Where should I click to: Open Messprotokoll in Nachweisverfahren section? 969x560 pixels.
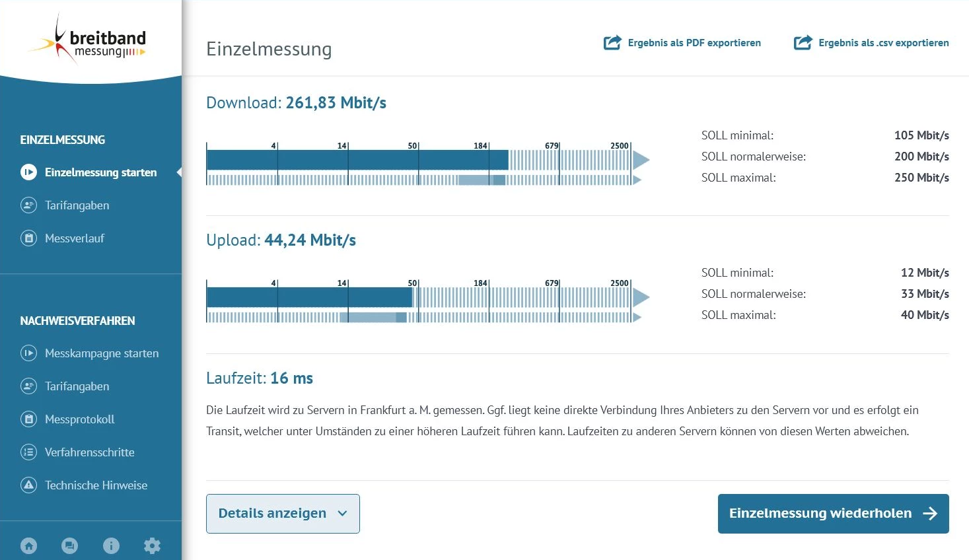pyautogui.click(x=79, y=419)
